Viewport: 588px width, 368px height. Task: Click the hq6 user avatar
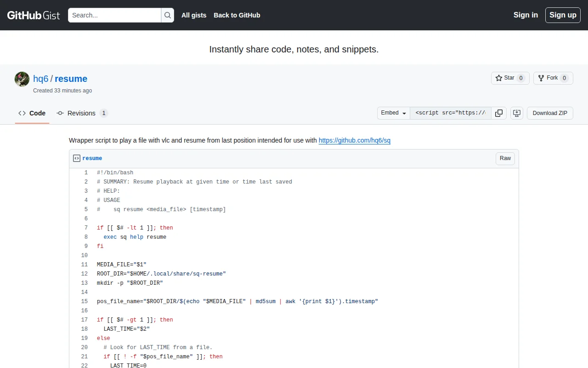(x=22, y=79)
